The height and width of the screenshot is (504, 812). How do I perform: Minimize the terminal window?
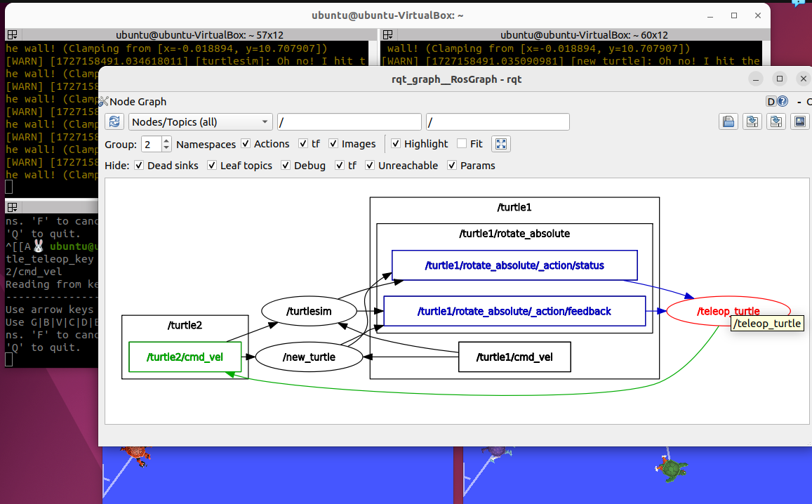(710, 15)
